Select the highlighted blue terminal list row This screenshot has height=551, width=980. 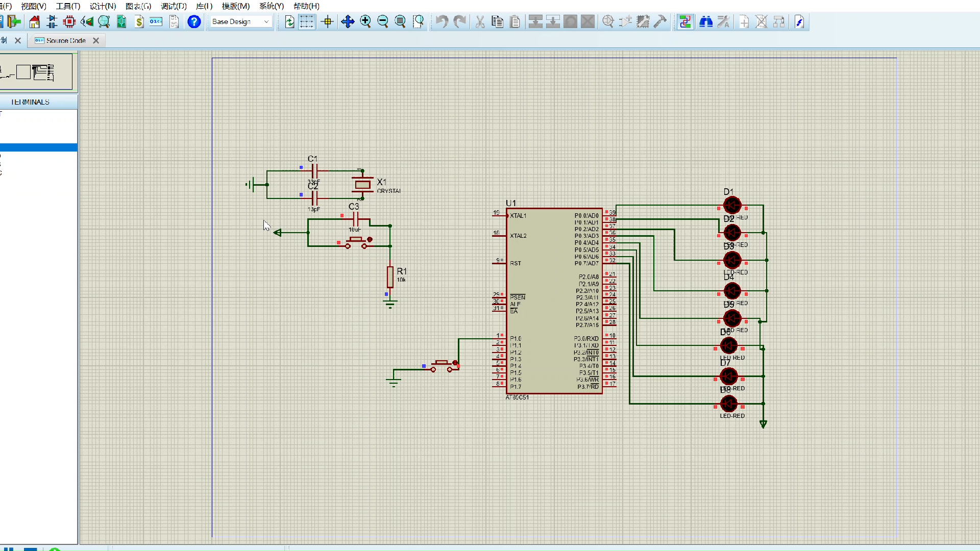[x=38, y=147]
